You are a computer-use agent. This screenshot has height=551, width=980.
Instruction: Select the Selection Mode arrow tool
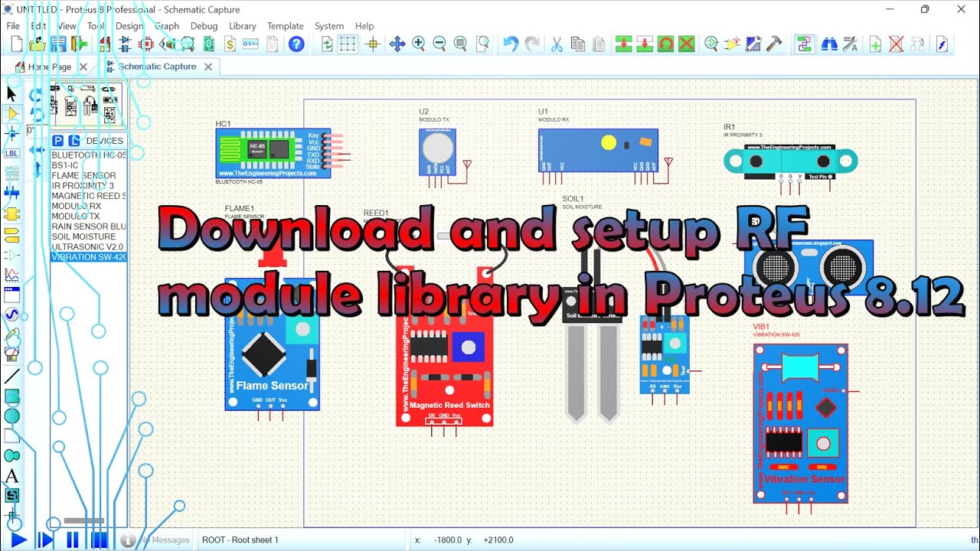tap(11, 94)
